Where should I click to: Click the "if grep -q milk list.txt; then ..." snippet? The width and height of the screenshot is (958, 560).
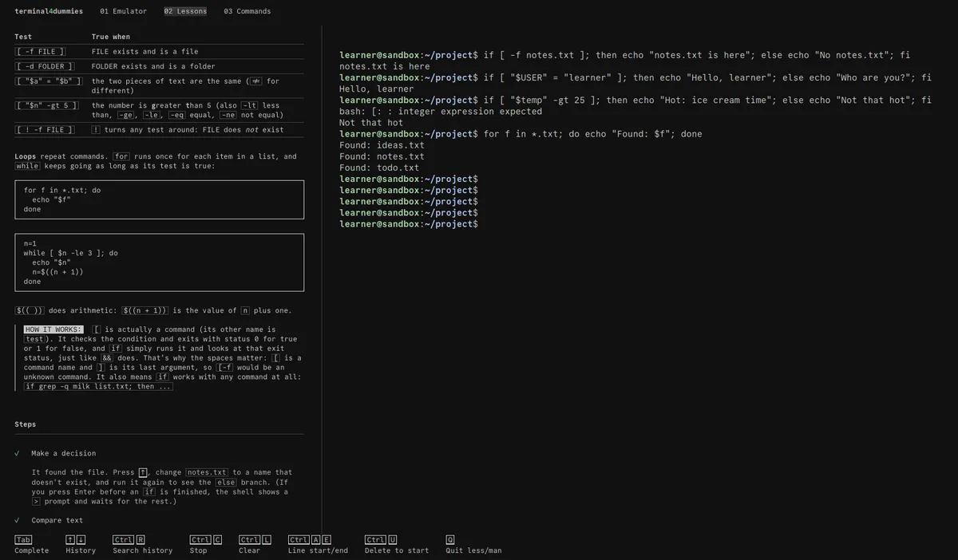98,387
